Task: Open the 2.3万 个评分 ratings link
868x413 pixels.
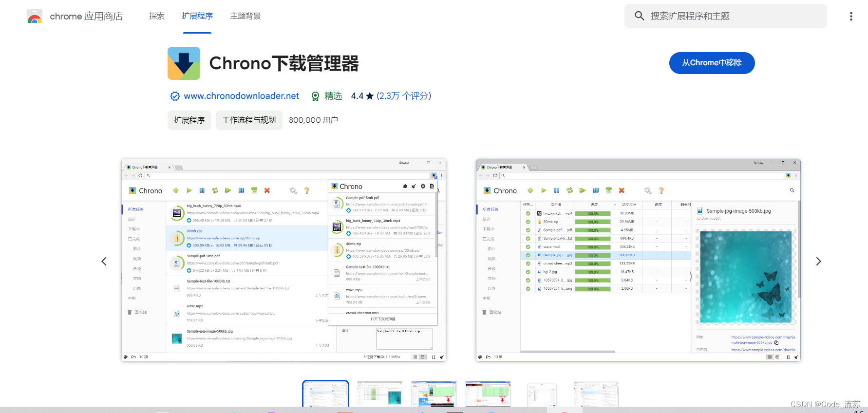Action: point(404,96)
